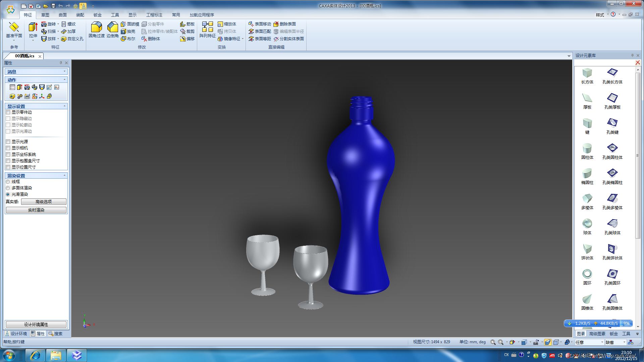Switch to the 装配 ribbon tab

click(x=80, y=15)
